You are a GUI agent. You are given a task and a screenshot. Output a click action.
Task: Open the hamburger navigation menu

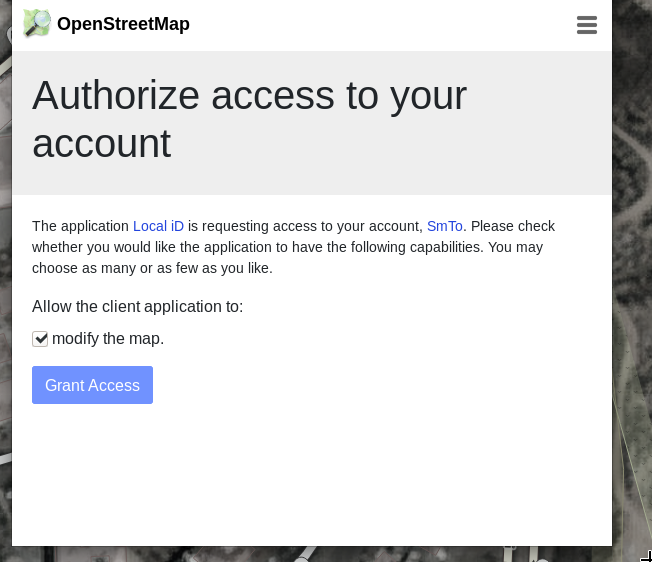click(587, 25)
